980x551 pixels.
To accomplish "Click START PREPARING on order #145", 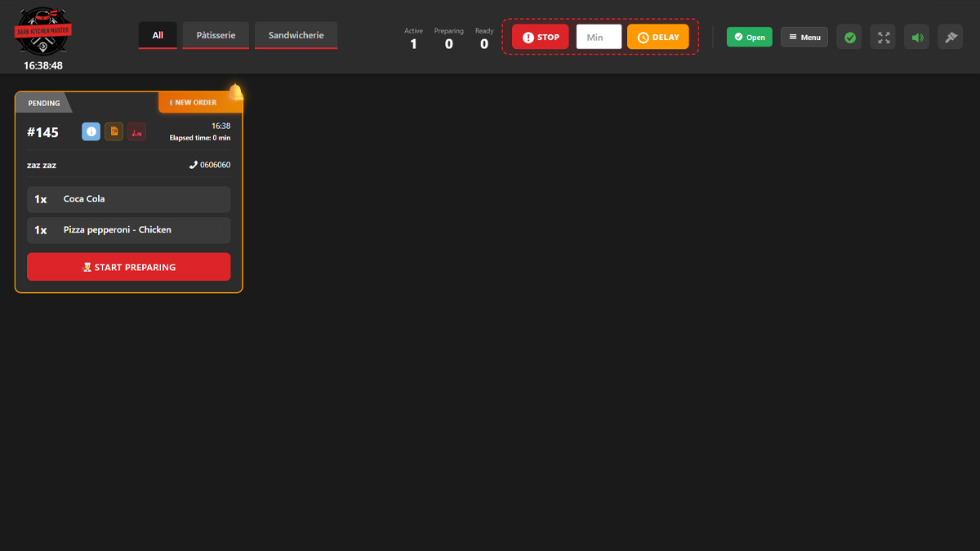I will [x=128, y=266].
